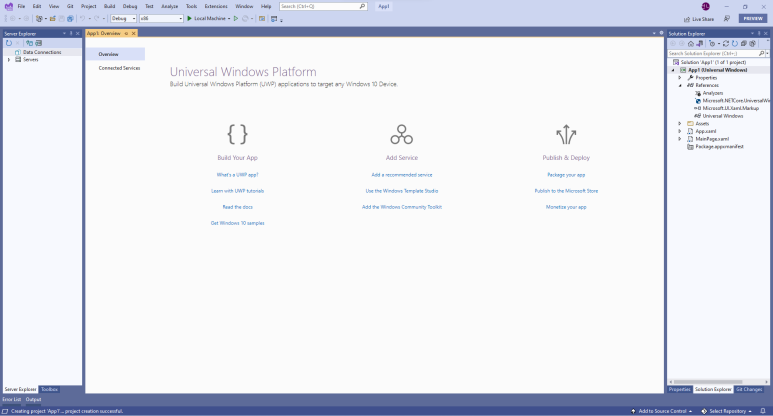This screenshot has height=416, width=773.
Task: Expand the Properties node in Solution Explorer
Action: click(x=680, y=78)
